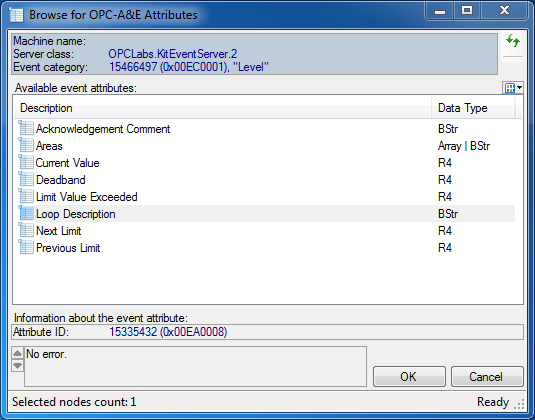Select the Previous Limit attribute
The width and height of the screenshot is (535, 420).
(x=68, y=248)
